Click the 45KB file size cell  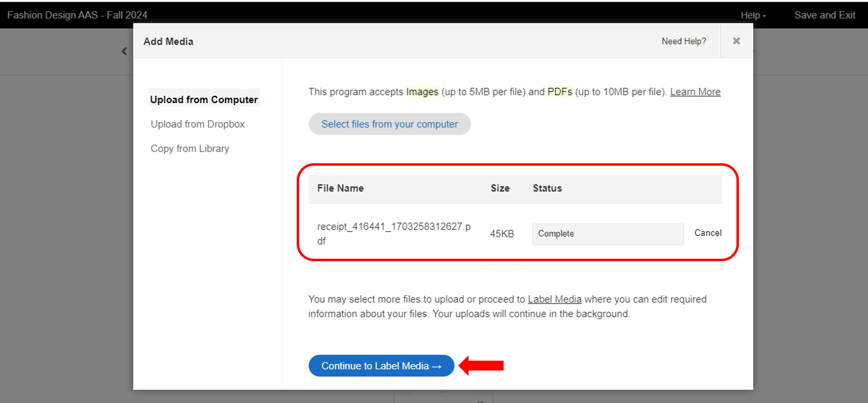click(502, 234)
